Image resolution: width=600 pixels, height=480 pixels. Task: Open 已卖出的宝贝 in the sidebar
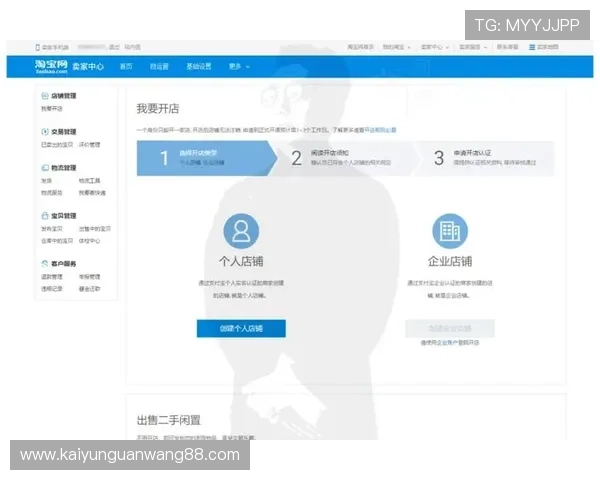pos(57,145)
